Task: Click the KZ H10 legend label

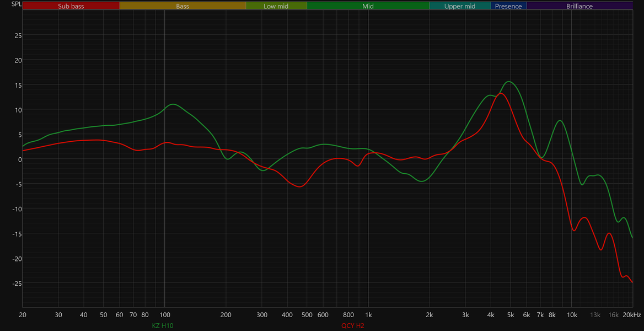Action: point(163,325)
